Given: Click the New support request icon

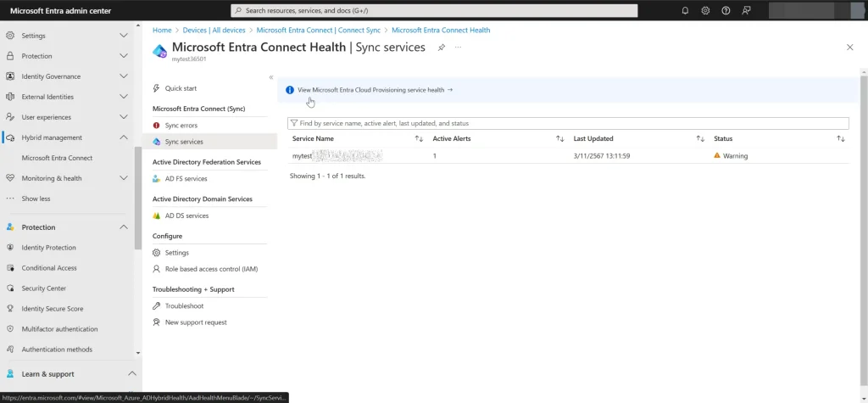Looking at the screenshot, I should [x=156, y=322].
